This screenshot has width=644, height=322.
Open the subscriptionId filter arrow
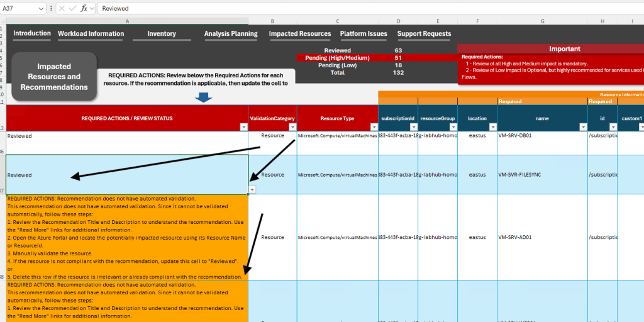coord(413,127)
